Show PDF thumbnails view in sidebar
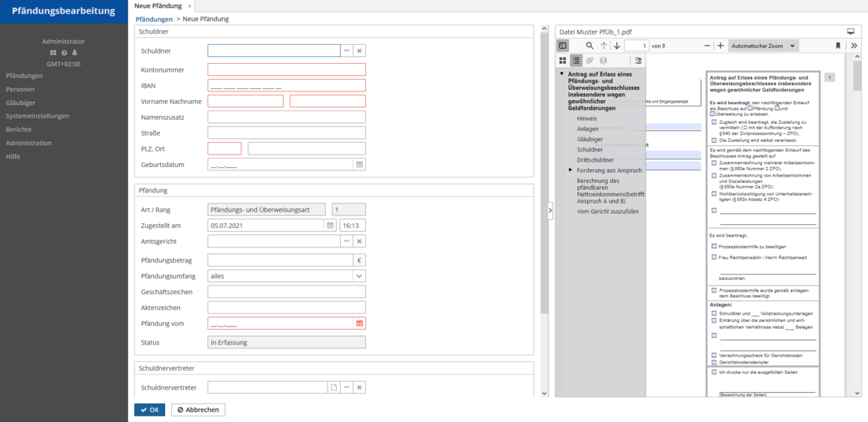This screenshot has width=868, height=422. pyautogui.click(x=563, y=60)
